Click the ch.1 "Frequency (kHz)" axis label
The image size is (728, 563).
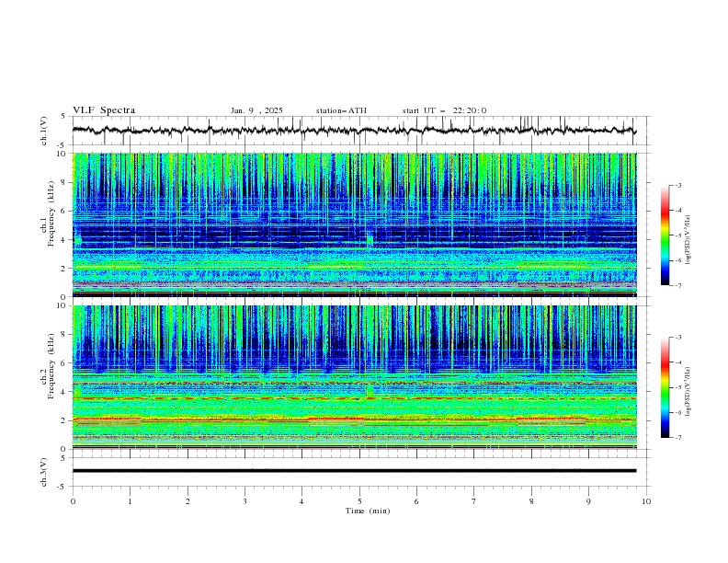51,214
